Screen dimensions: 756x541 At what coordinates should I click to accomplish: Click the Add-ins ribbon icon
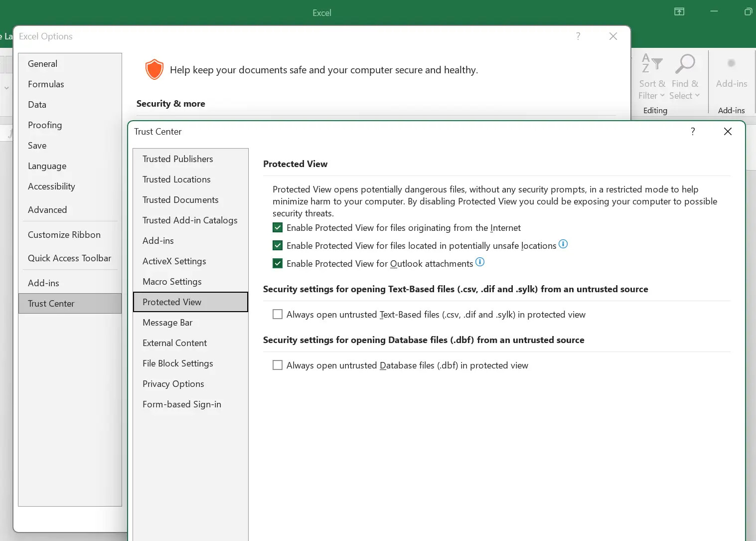coord(731,64)
